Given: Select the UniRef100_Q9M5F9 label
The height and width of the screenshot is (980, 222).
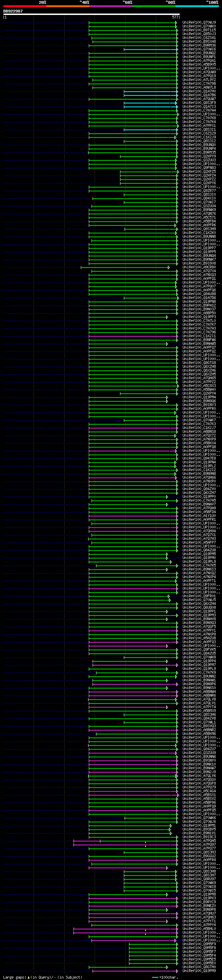Looking at the screenshot, I should tap(199, 944).
